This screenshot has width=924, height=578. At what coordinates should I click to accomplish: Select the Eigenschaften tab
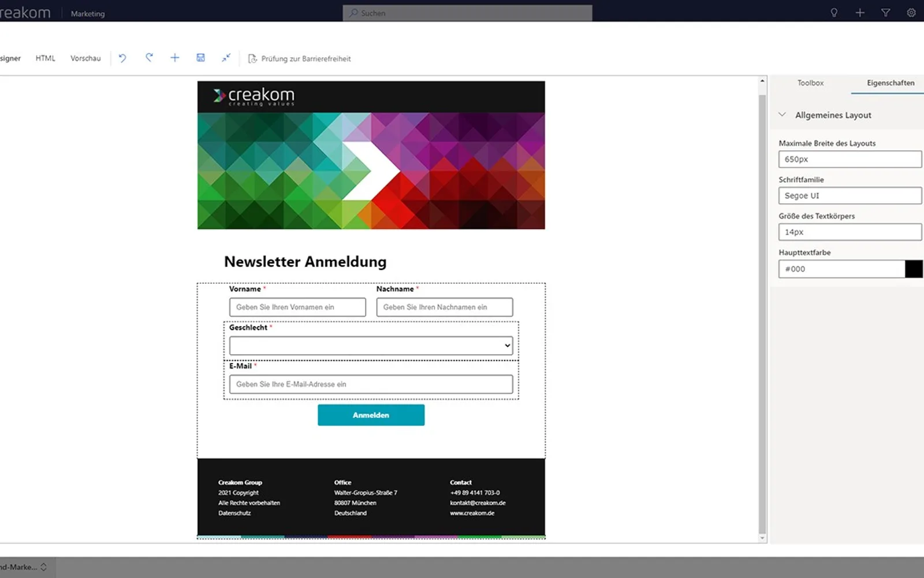891,83
